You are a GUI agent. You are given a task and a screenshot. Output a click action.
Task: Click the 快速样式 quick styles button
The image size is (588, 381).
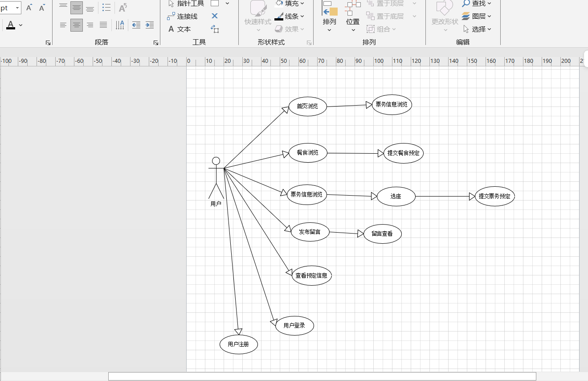coord(258,17)
